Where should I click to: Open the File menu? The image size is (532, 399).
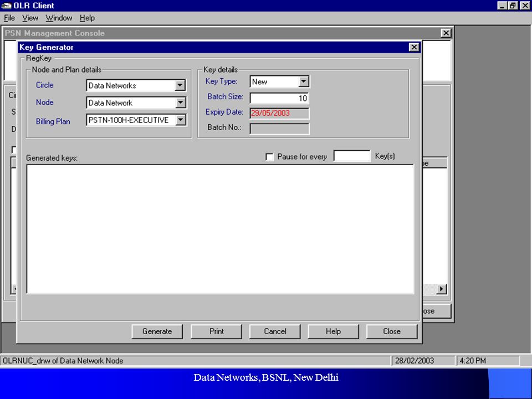click(x=9, y=18)
